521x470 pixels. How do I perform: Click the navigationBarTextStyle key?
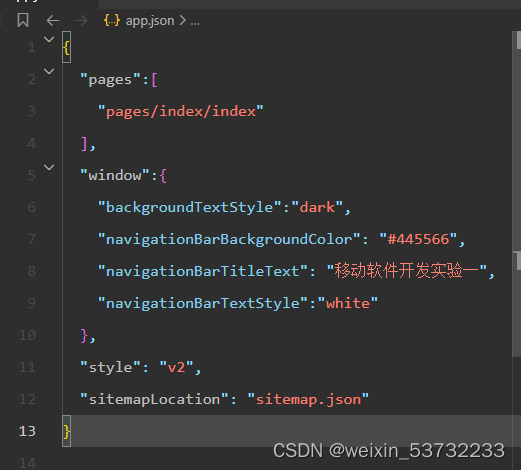203,303
